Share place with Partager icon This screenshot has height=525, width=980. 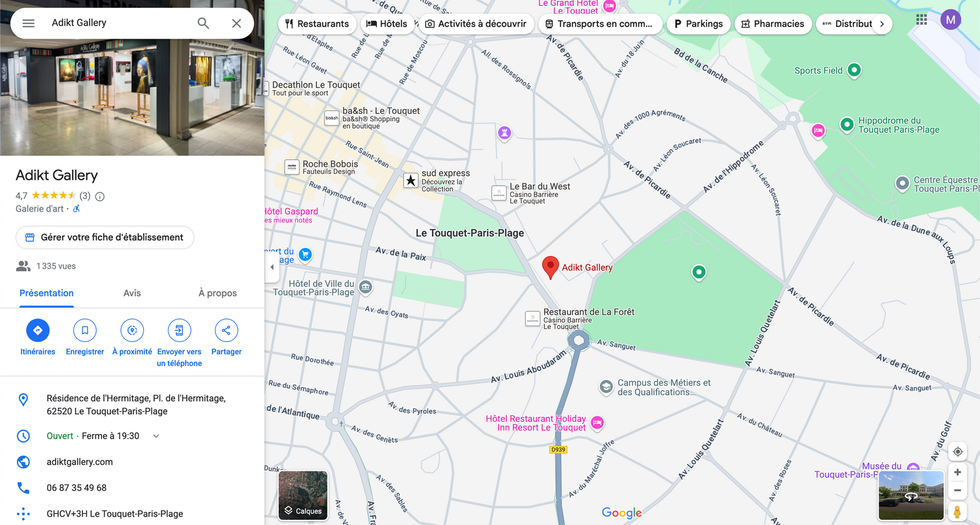(x=226, y=331)
